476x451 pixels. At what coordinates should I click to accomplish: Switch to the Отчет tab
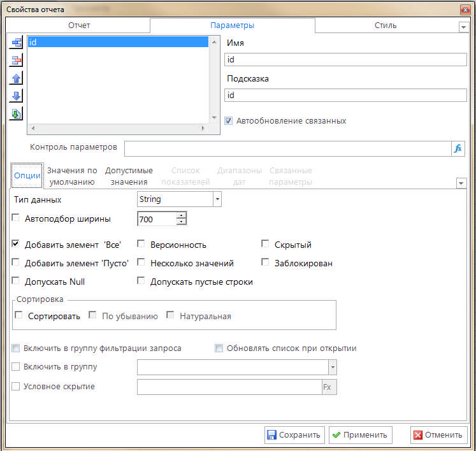(79, 25)
